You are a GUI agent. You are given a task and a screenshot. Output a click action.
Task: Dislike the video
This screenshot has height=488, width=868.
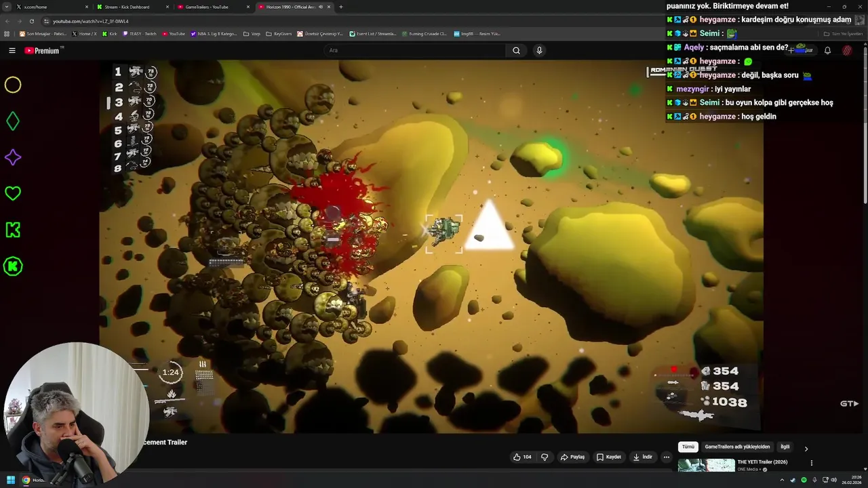point(545,457)
